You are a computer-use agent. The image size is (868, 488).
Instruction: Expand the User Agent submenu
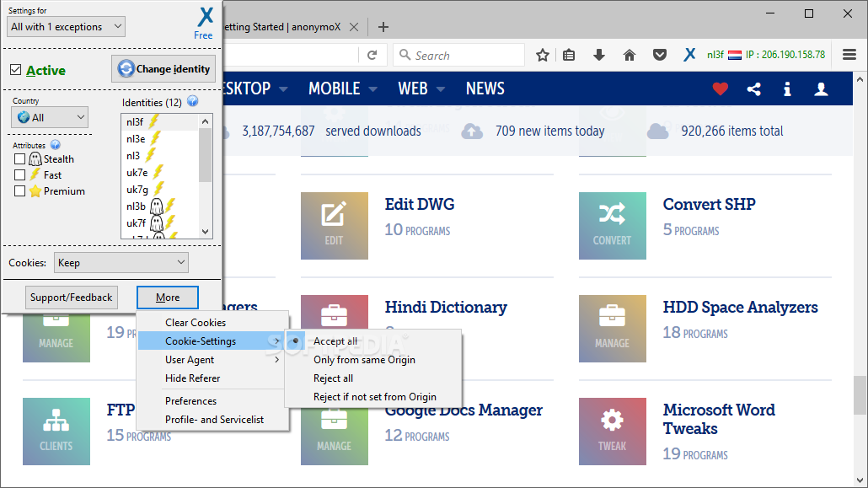[212, 360]
